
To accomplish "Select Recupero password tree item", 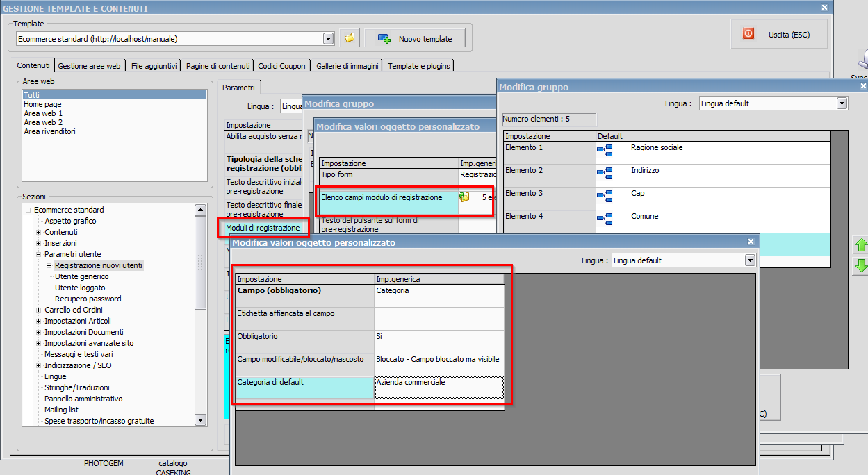I will point(88,299).
